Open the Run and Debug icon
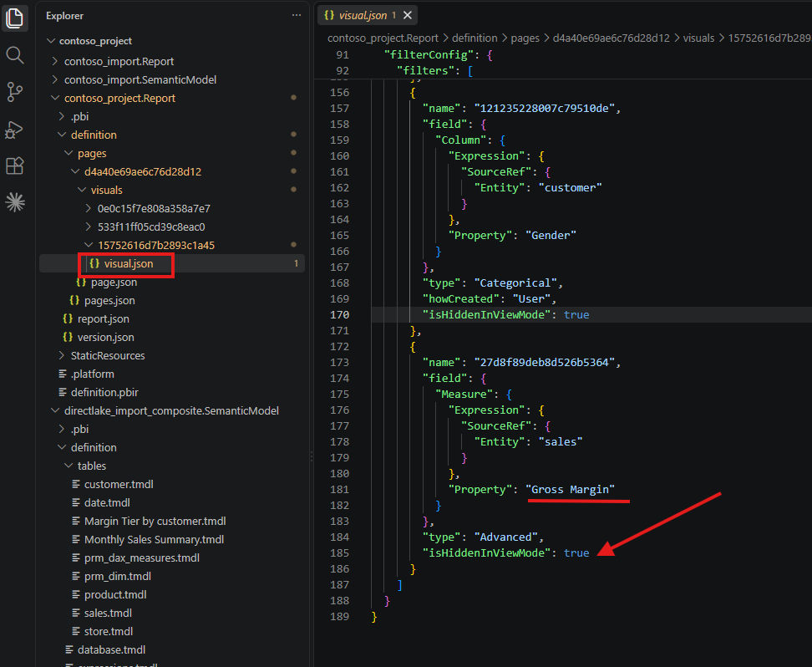 click(x=14, y=129)
